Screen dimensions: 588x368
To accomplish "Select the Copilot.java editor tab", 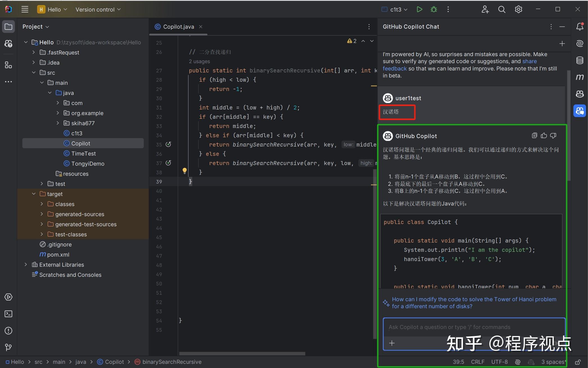I will click(x=179, y=26).
